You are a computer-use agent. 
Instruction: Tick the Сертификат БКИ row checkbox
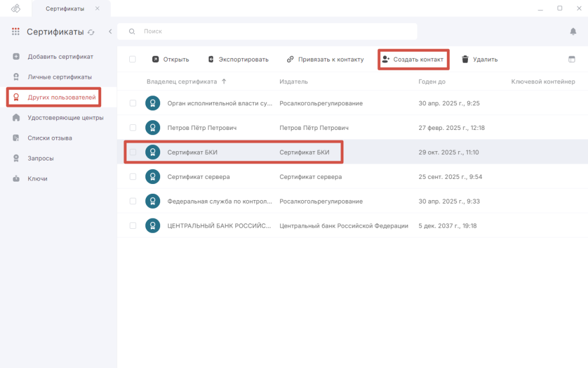coord(133,152)
